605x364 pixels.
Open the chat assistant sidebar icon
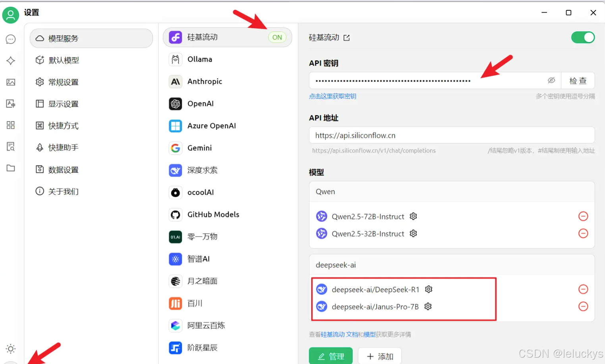(11, 39)
